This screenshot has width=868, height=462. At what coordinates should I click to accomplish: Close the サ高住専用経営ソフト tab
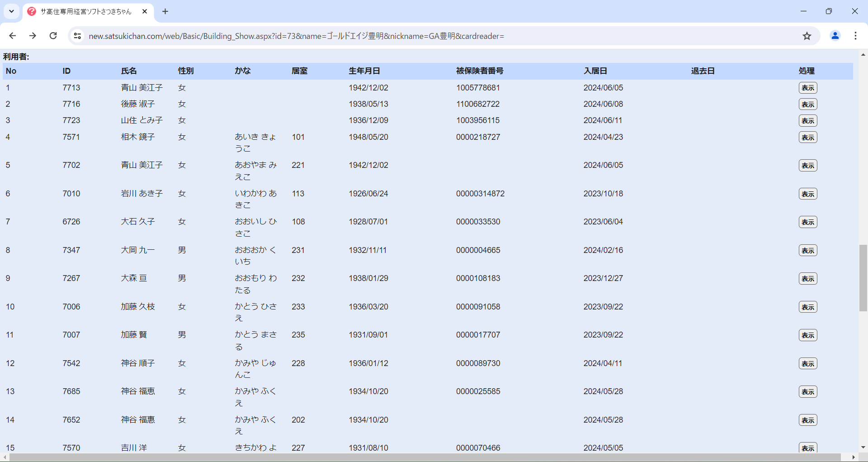pos(145,11)
